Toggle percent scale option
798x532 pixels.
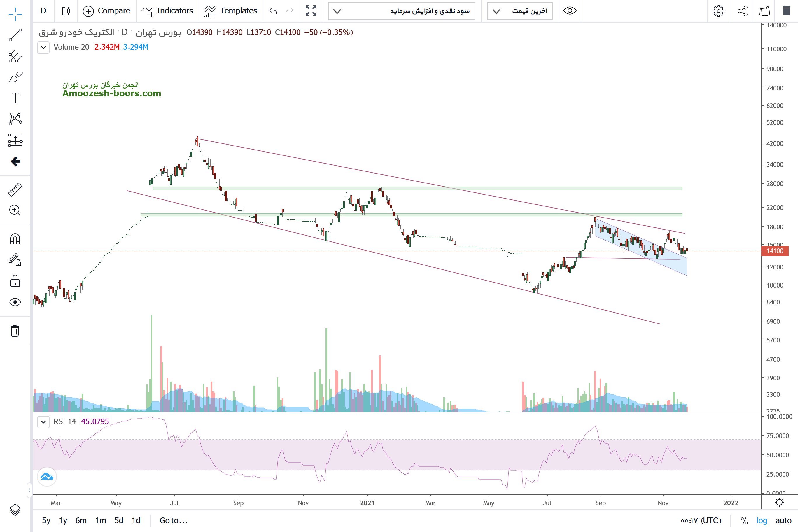tap(744, 520)
